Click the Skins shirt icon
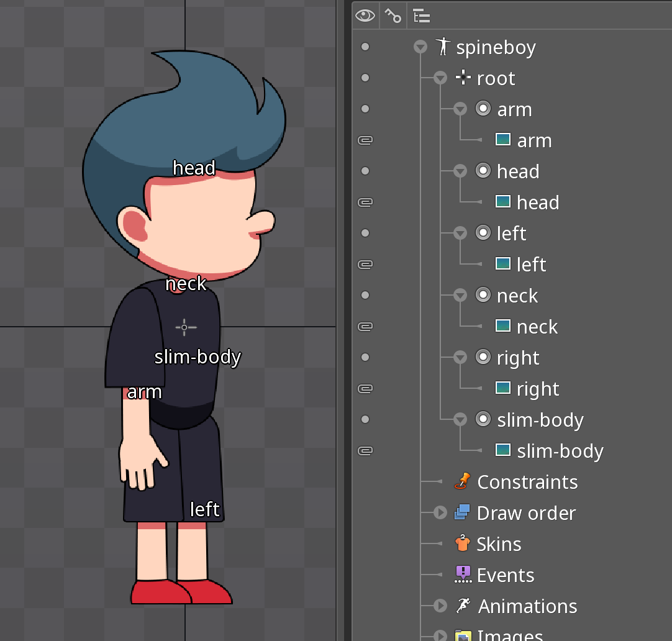Viewport: 672px width, 641px height. [x=463, y=543]
